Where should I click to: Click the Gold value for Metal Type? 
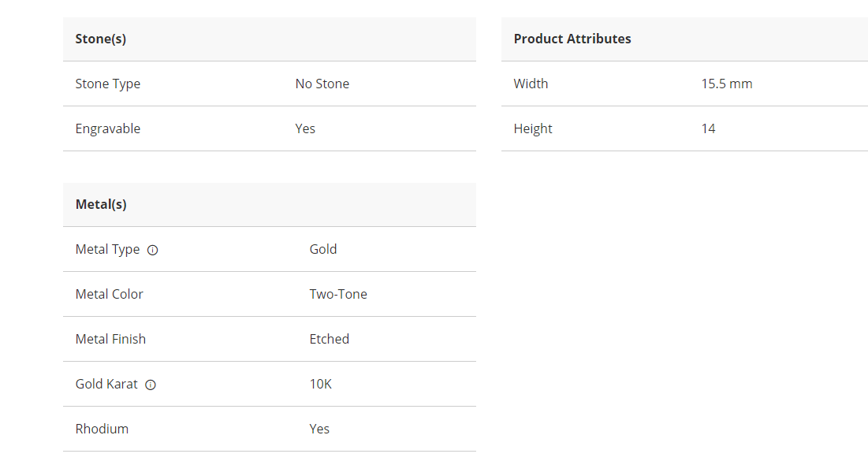(x=323, y=249)
